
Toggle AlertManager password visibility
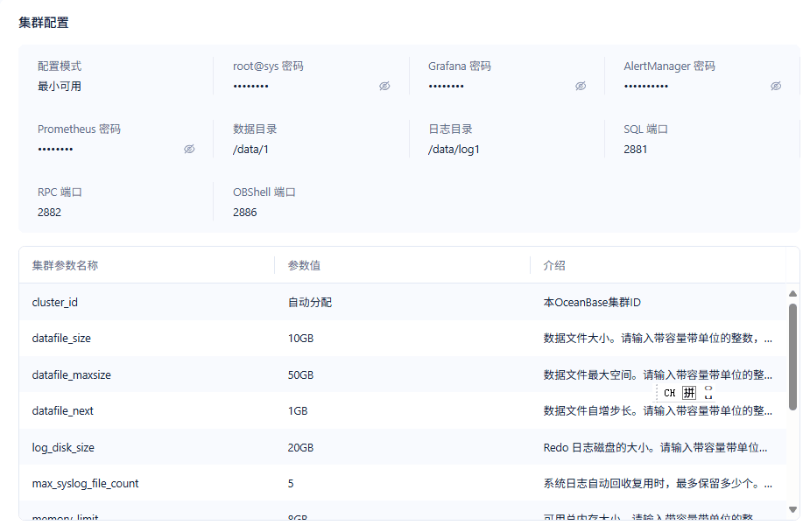point(776,86)
